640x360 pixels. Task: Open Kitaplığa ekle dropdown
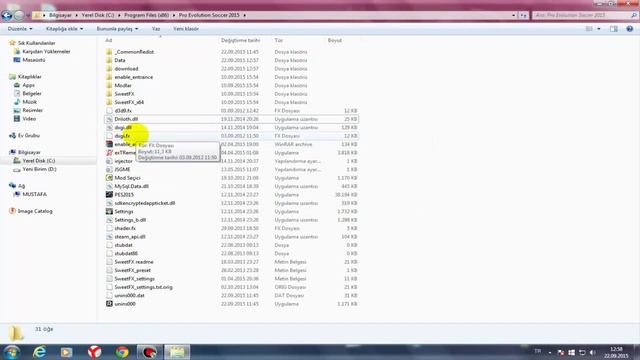coord(64,29)
